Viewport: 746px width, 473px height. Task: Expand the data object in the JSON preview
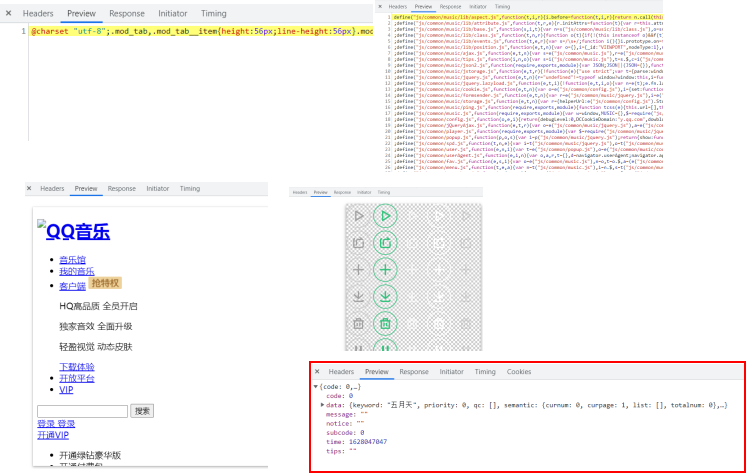[x=322, y=405]
